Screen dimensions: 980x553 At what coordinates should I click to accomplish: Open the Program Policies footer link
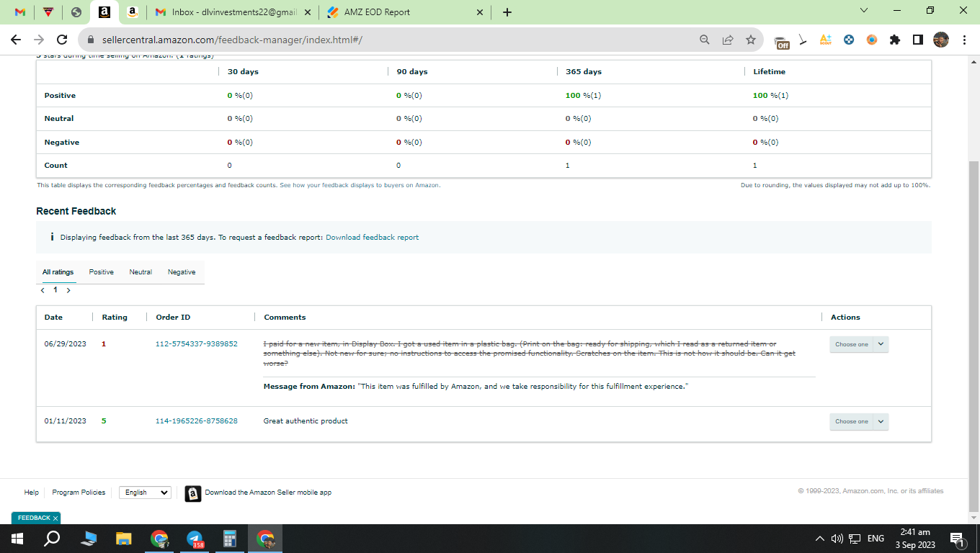coord(79,493)
